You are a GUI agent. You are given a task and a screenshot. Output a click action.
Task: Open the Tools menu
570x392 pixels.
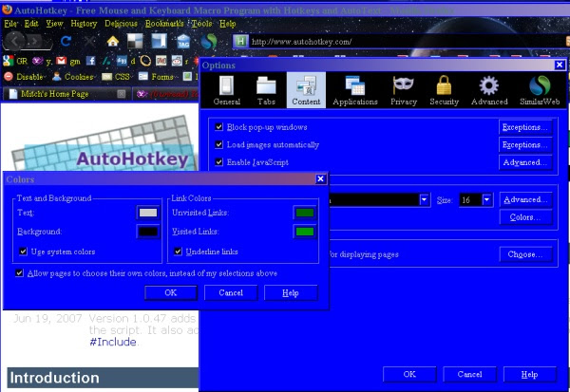[201, 24]
